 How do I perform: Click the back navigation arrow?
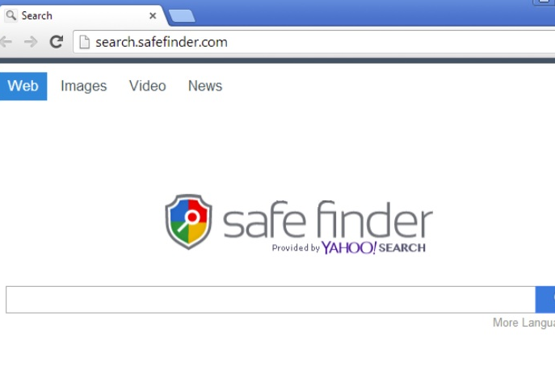point(6,42)
